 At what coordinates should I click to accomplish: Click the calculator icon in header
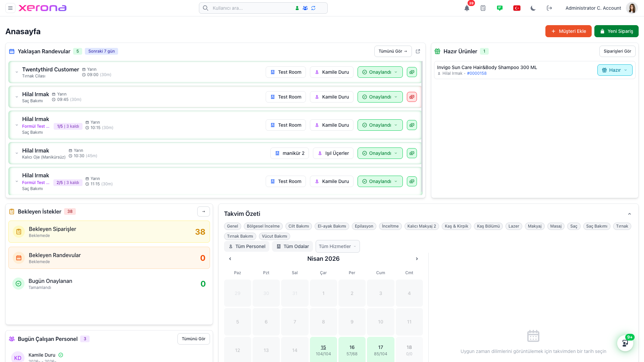[x=483, y=8]
